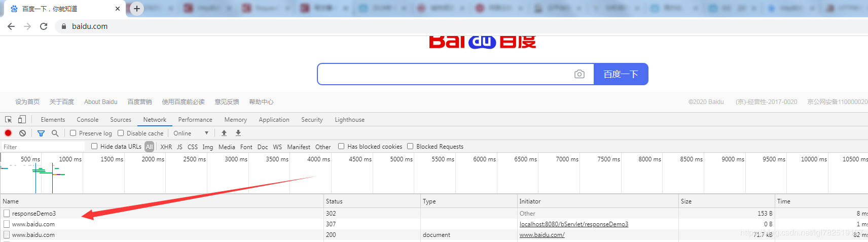Click the padlock site info icon
The width and height of the screenshot is (868, 242).
[x=63, y=26]
